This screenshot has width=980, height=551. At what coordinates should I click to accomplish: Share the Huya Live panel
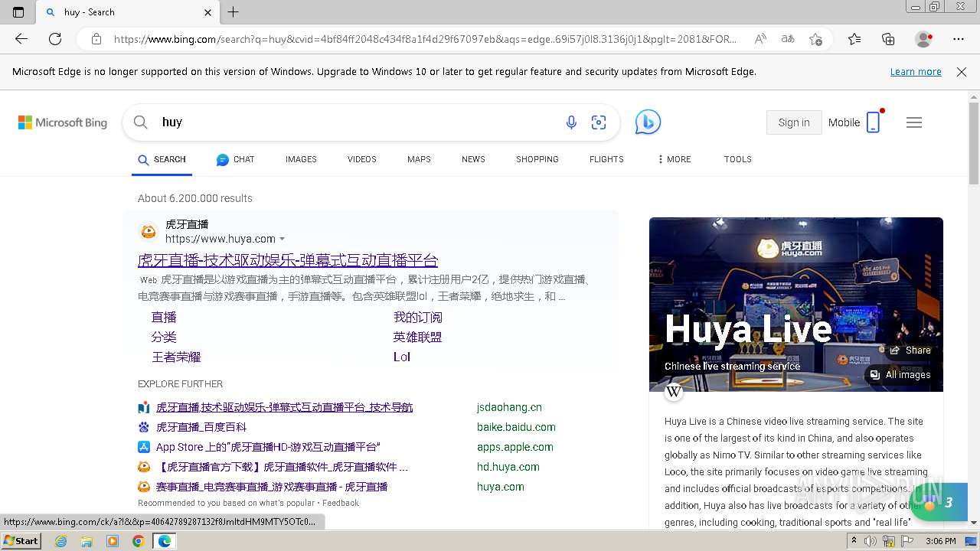910,350
